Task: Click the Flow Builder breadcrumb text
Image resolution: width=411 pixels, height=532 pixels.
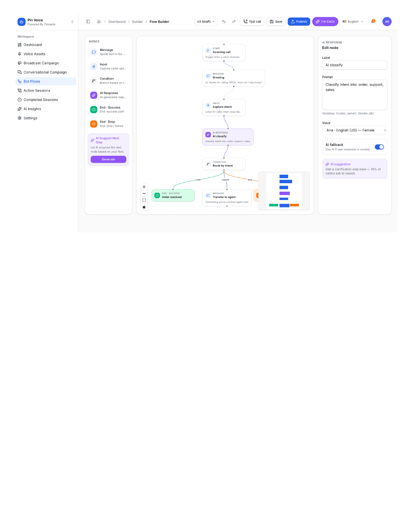Action: tap(159, 22)
